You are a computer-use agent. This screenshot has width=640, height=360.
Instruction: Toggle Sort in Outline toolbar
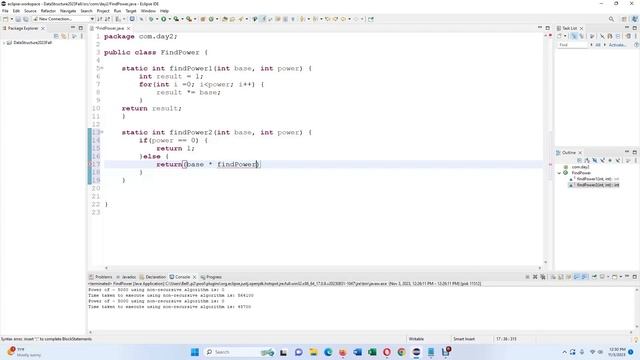[x=587, y=160]
